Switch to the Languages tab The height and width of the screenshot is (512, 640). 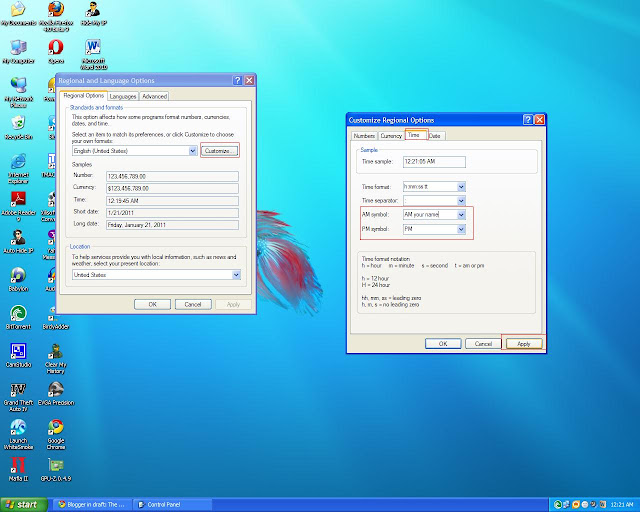[x=123, y=96]
